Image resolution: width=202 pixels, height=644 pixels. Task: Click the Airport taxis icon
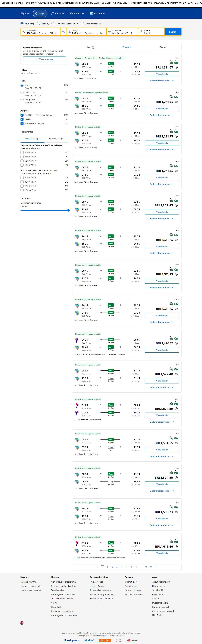[91, 13]
